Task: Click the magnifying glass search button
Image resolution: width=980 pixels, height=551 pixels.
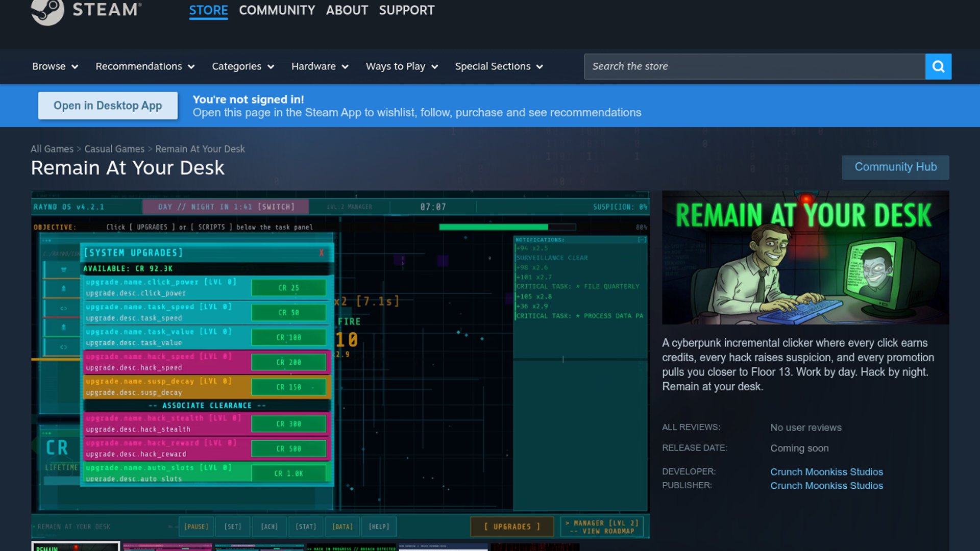Action: point(938,66)
